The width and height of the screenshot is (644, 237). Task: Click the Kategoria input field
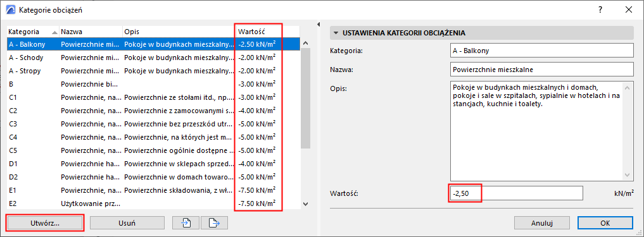pyautogui.click(x=541, y=51)
